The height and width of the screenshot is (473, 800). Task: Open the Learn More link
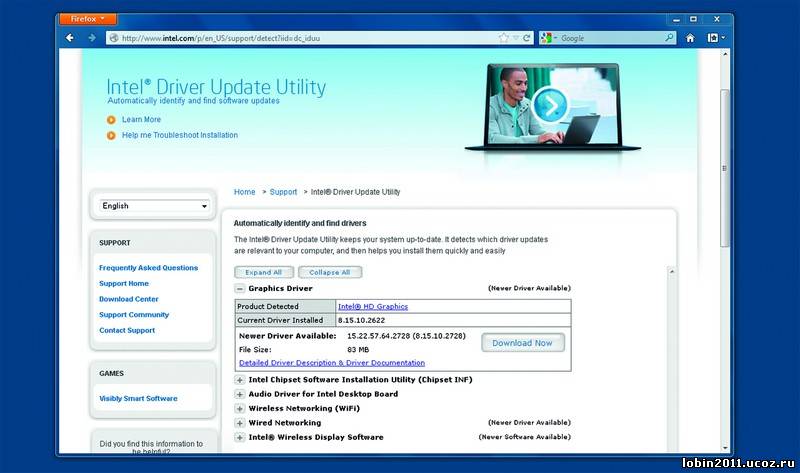pyautogui.click(x=141, y=119)
